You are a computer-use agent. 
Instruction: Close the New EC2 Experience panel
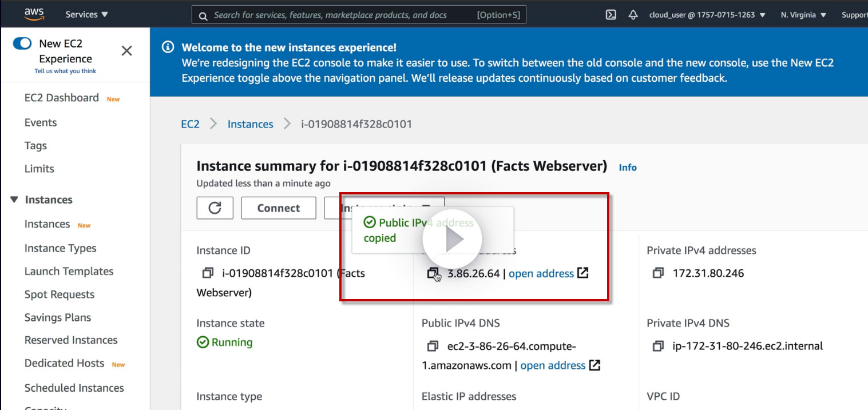(x=127, y=51)
